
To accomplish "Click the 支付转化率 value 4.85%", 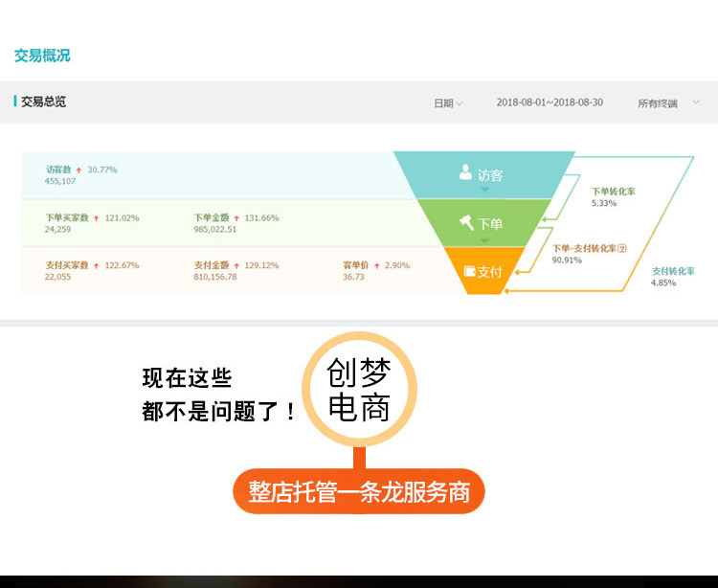I will pos(663,283).
